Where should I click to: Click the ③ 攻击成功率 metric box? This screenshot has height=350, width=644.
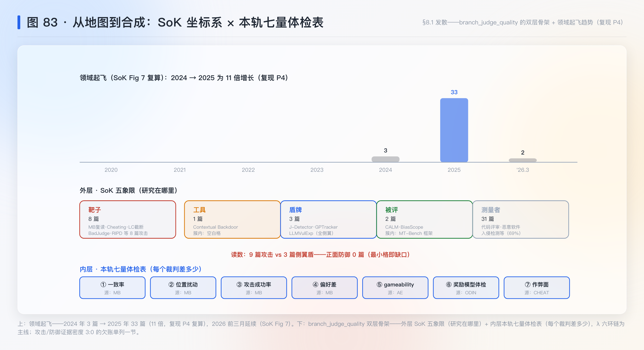pos(254,288)
